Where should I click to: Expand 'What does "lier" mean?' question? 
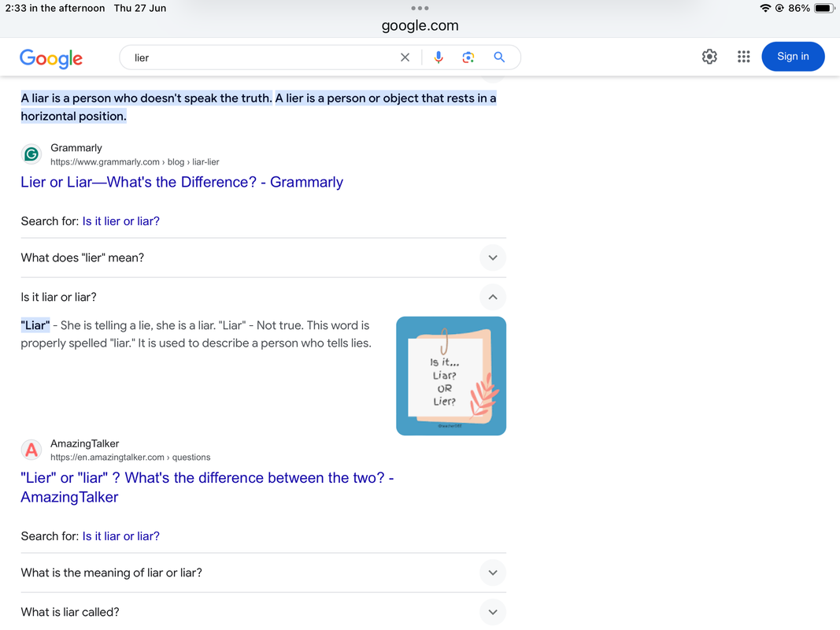point(263,258)
